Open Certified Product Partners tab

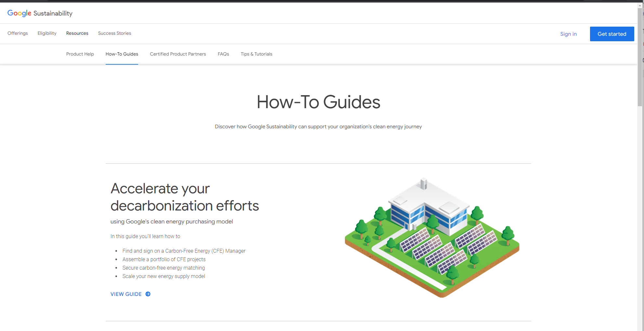point(178,54)
